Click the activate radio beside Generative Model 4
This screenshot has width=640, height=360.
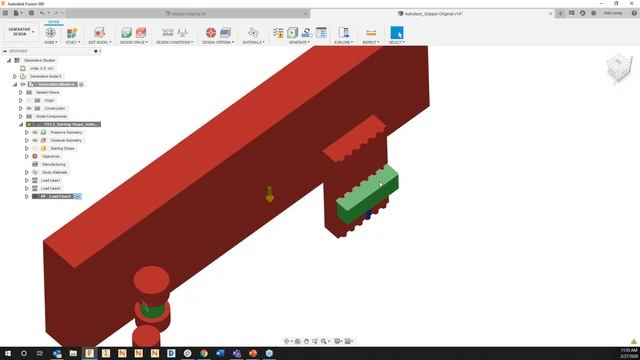[81, 84]
